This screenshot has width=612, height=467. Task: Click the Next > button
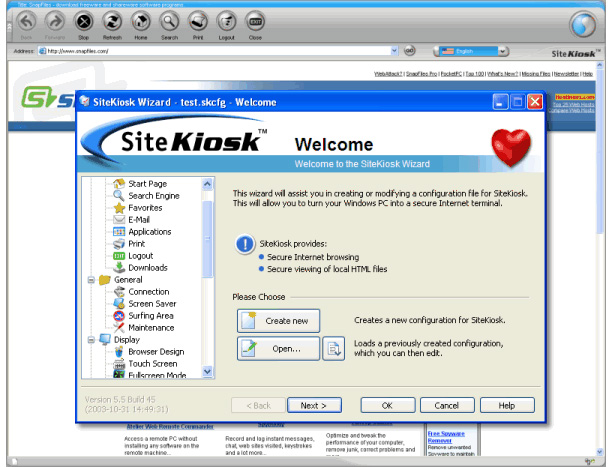coord(314,405)
